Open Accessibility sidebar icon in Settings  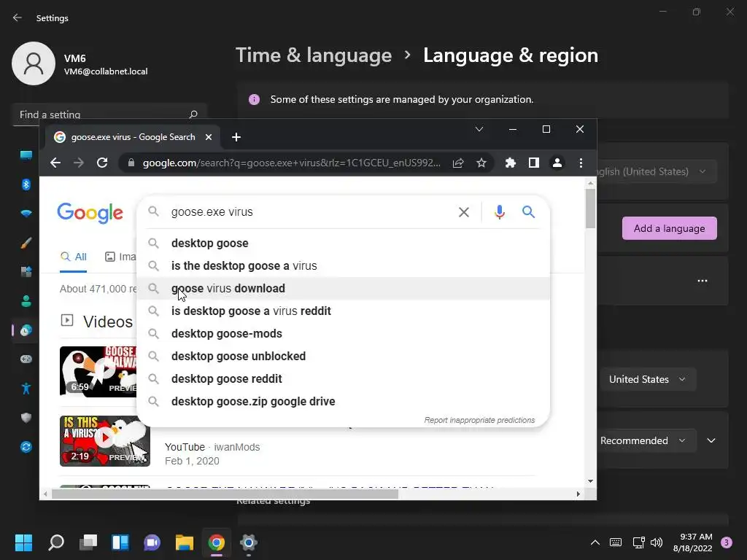coord(26,389)
